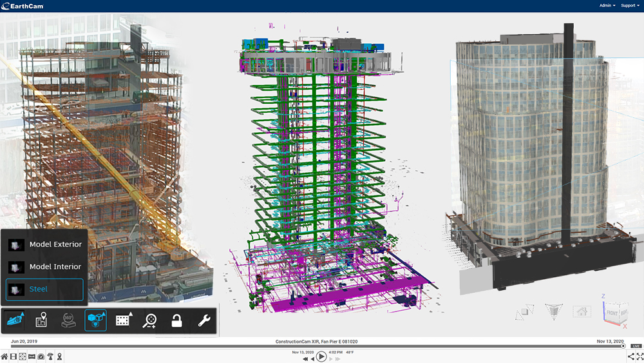Click the magnifier zoom target icon
Image resolution: width=644 pixels, height=363 pixels.
pos(149,320)
